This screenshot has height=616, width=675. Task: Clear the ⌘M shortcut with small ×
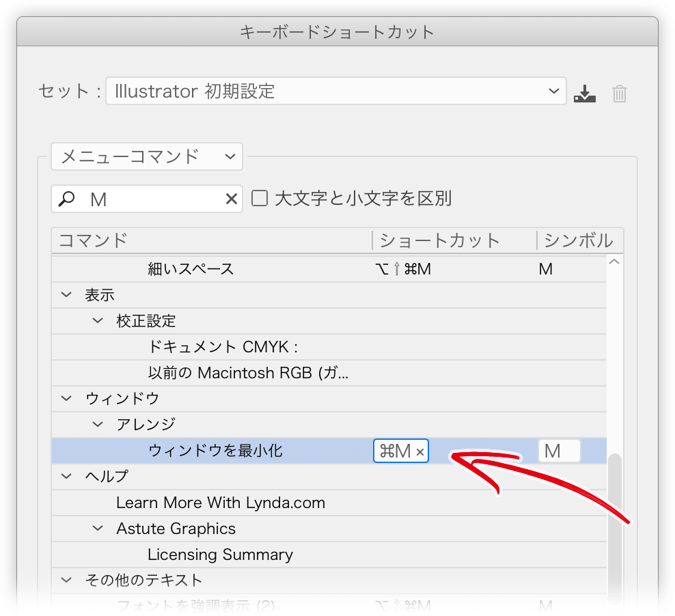click(421, 451)
